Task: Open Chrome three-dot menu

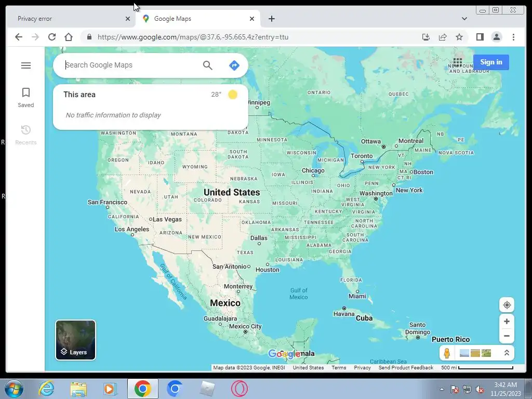Action: click(513, 37)
